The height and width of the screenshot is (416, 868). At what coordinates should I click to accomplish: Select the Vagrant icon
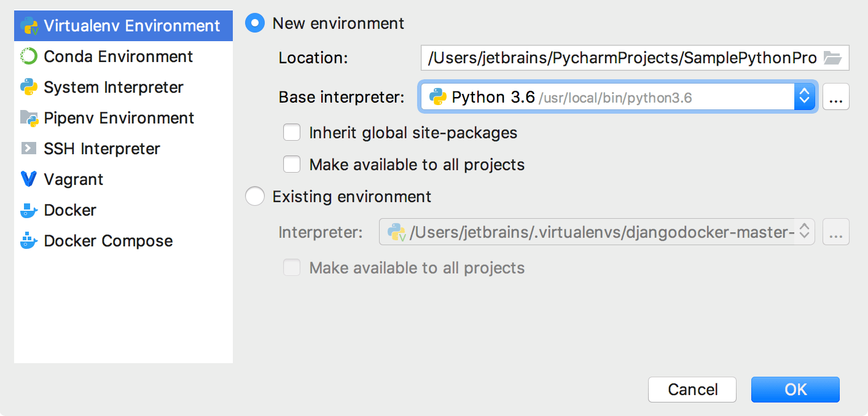29,179
